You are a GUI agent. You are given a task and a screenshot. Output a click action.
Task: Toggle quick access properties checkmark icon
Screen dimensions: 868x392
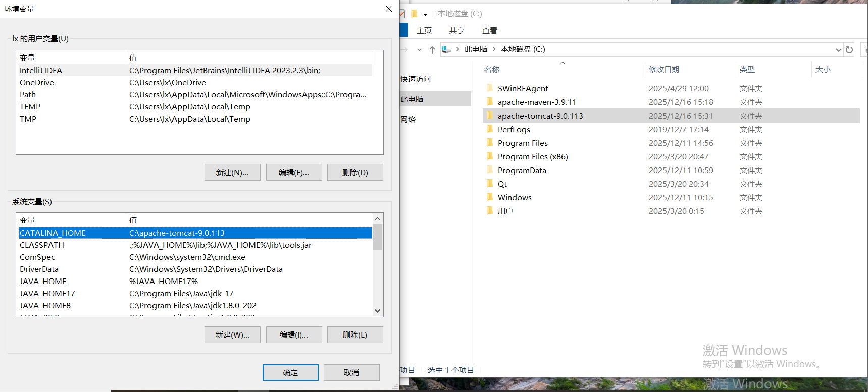tap(402, 14)
